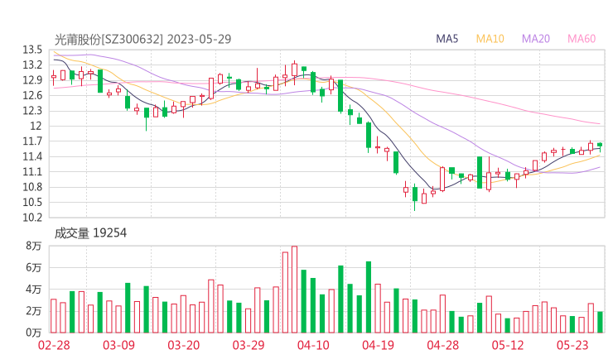Select the 11.4 price axis label
The height and width of the screenshot is (364, 613).
(x=32, y=156)
